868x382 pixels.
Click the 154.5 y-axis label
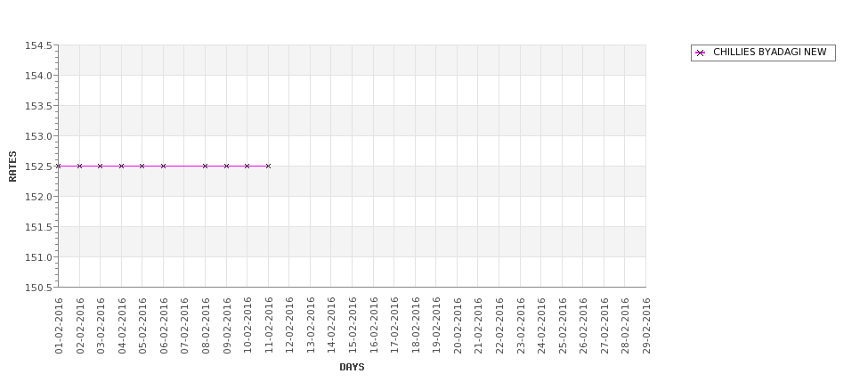coord(38,45)
